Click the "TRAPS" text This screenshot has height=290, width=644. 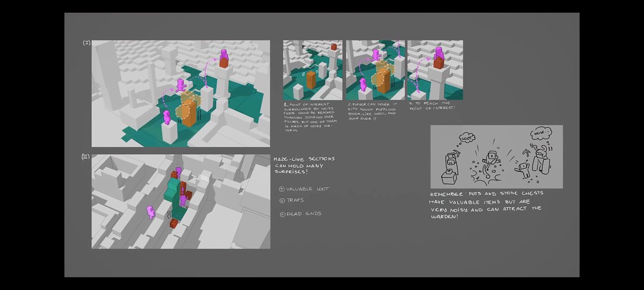pos(295,200)
